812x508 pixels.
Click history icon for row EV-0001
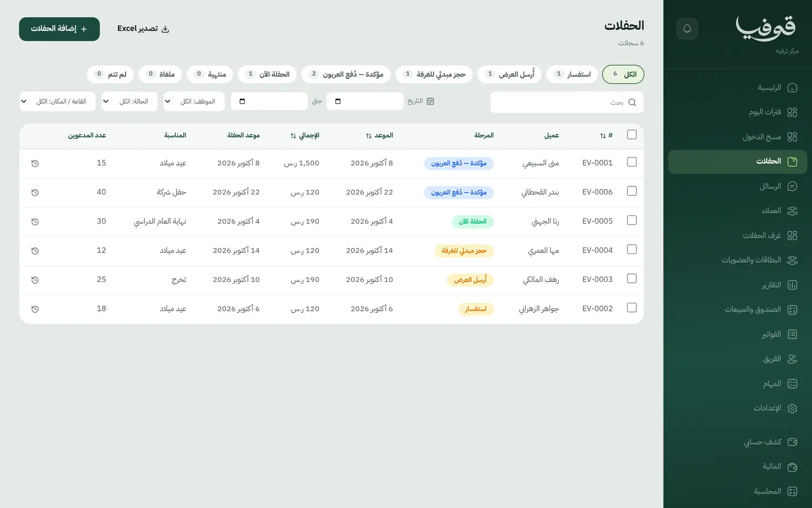(35, 164)
